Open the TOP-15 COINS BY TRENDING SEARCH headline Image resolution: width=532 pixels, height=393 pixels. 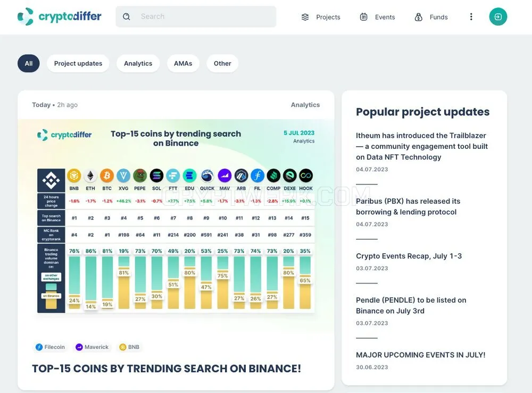(167, 369)
